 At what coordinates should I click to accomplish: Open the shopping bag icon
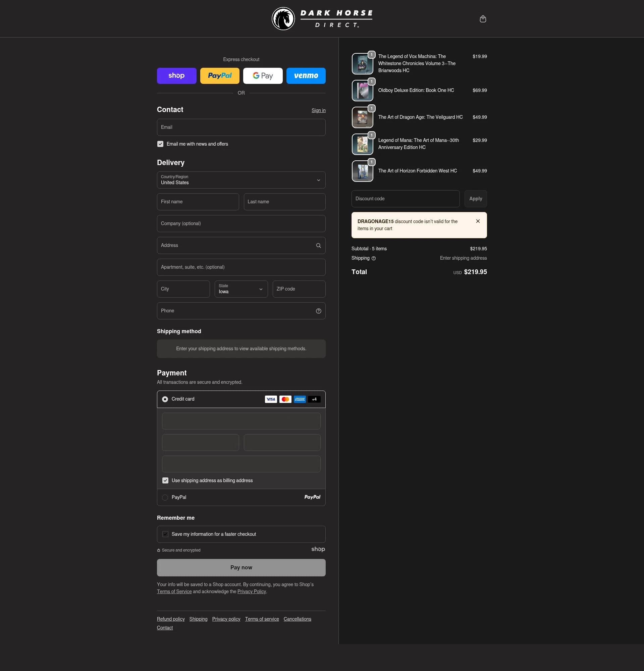483,19
